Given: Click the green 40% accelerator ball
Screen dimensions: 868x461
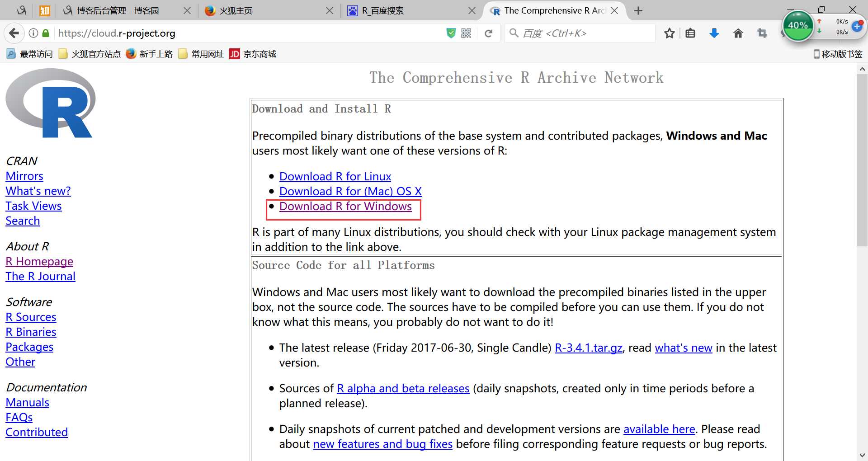Looking at the screenshot, I should (x=798, y=26).
